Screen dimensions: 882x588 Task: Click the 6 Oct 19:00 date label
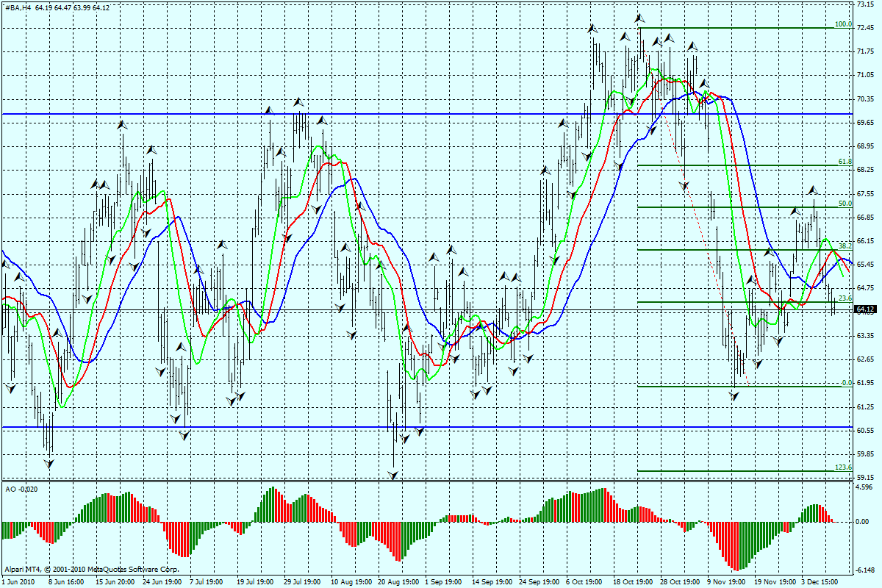584,581
